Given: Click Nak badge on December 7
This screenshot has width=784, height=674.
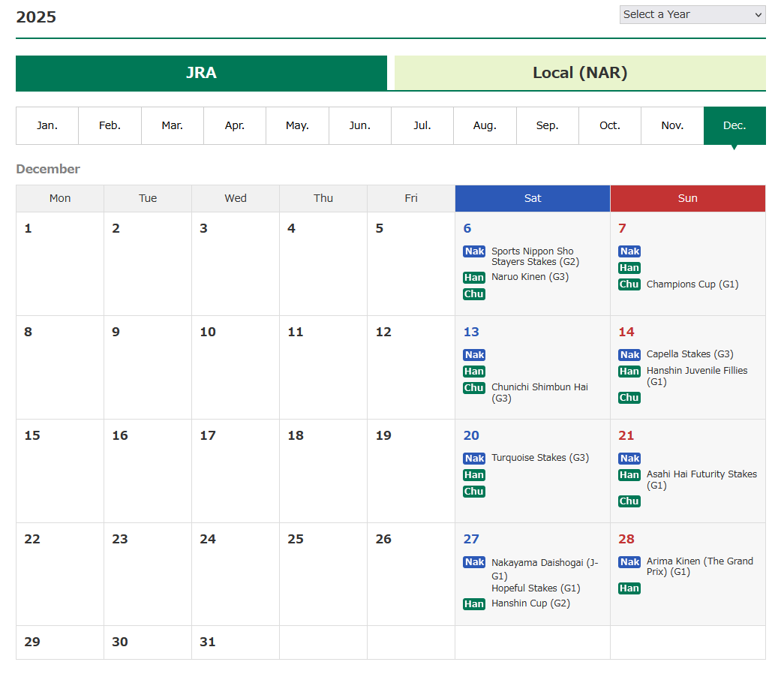Looking at the screenshot, I should click(629, 251).
